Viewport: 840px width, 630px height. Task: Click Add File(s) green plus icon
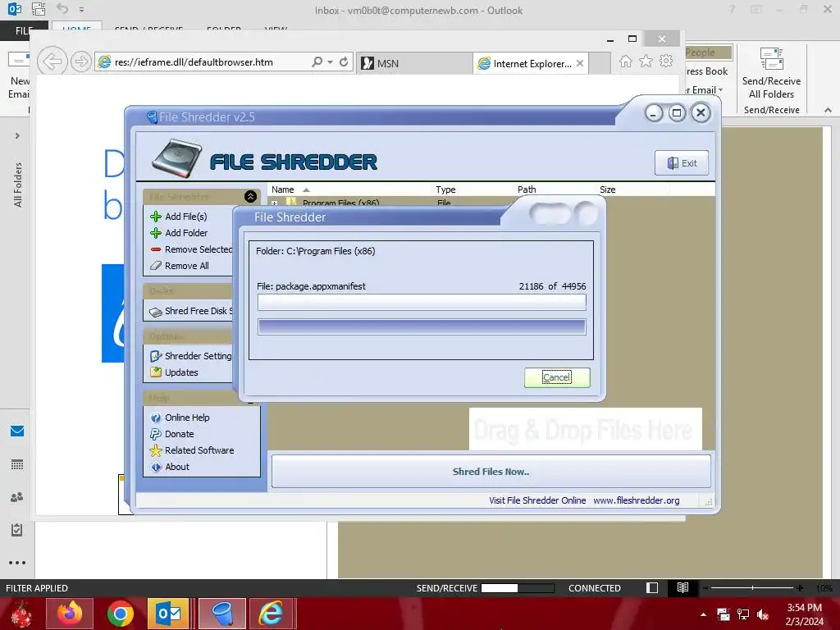pyautogui.click(x=156, y=217)
